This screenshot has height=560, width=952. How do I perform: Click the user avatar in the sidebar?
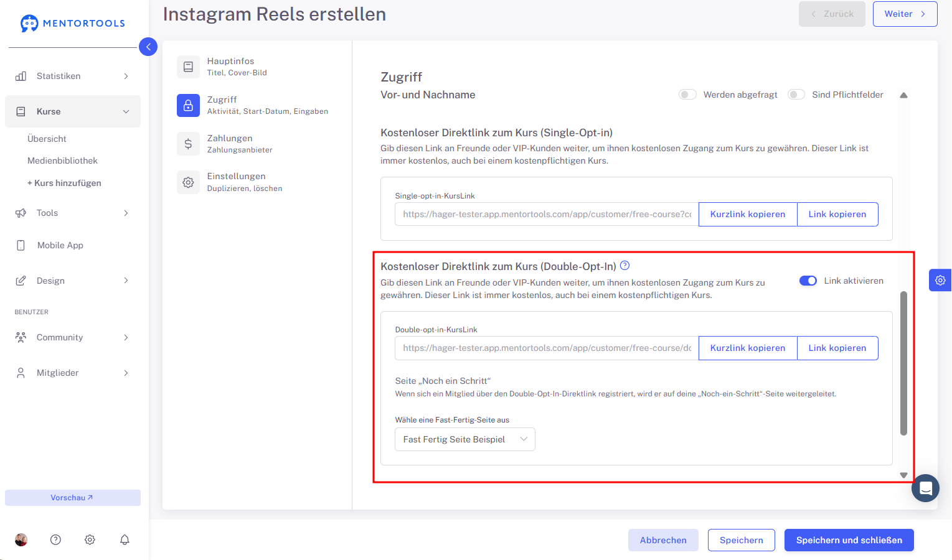[21, 539]
